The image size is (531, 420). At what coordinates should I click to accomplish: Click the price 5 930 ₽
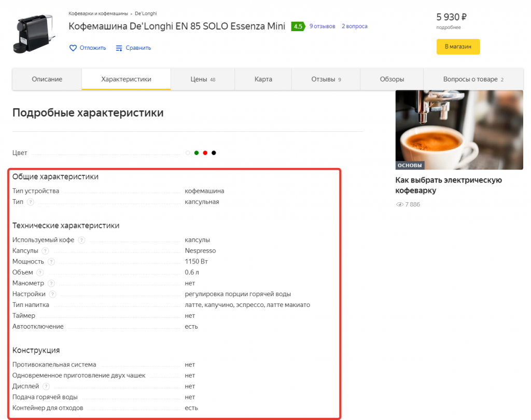451,17
